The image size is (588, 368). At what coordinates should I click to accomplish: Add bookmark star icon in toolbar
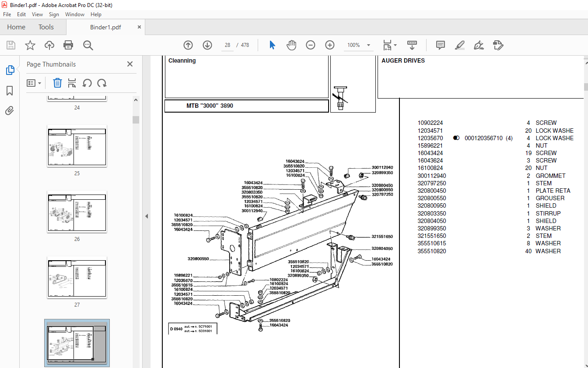30,45
